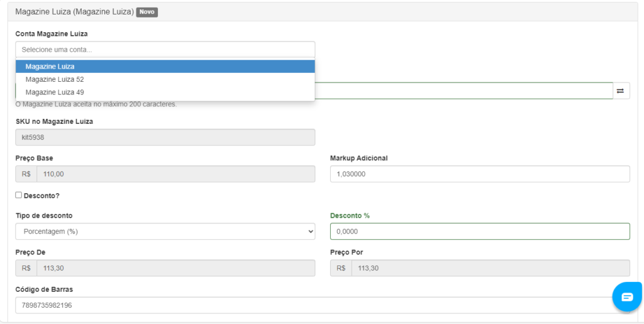Click the Novo badge in header

(x=147, y=12)
